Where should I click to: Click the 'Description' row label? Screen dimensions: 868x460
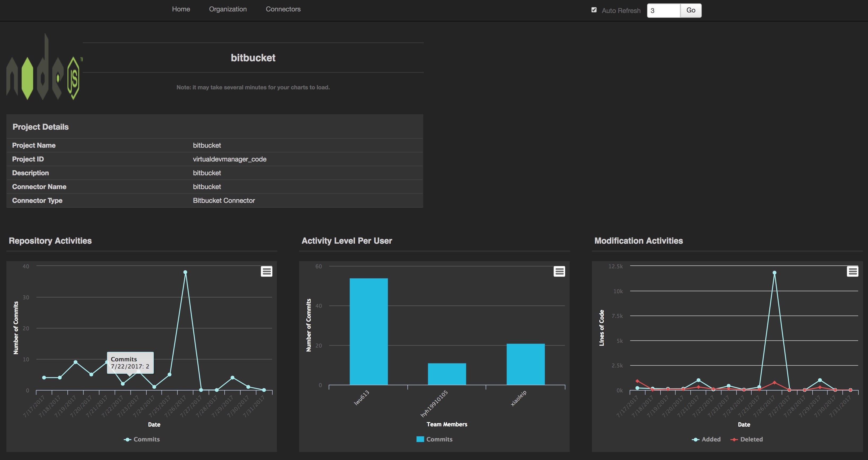coord(30,173)
